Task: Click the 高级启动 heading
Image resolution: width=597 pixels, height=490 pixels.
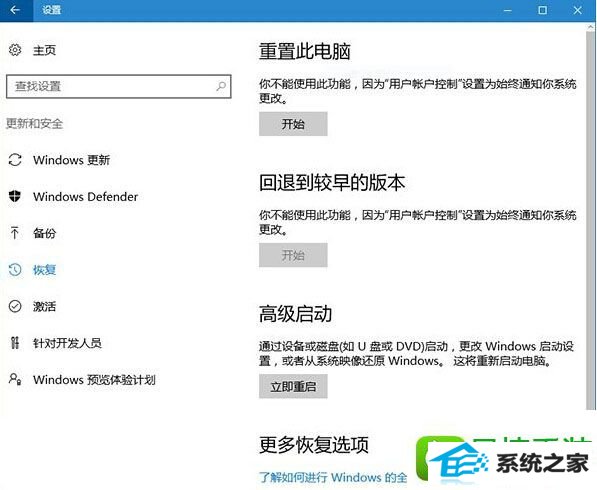Action: (295, 314)
